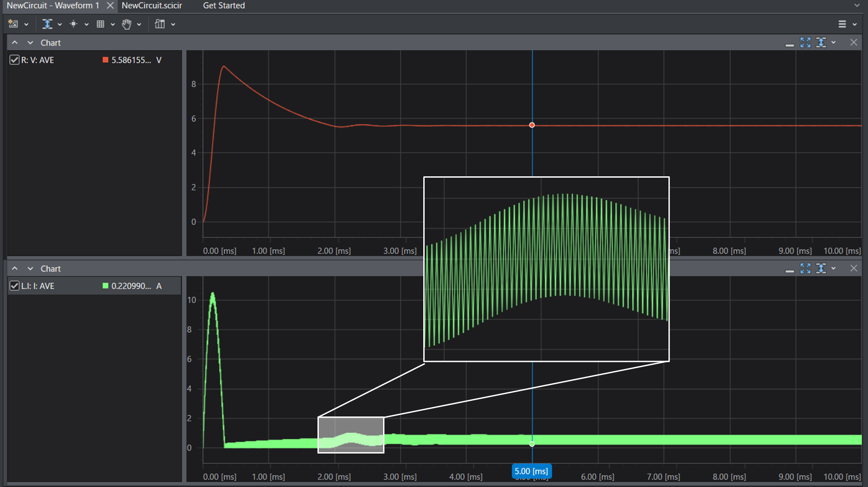
Task: Click the hamburger menu icon at top right
Action: [842, 24]
